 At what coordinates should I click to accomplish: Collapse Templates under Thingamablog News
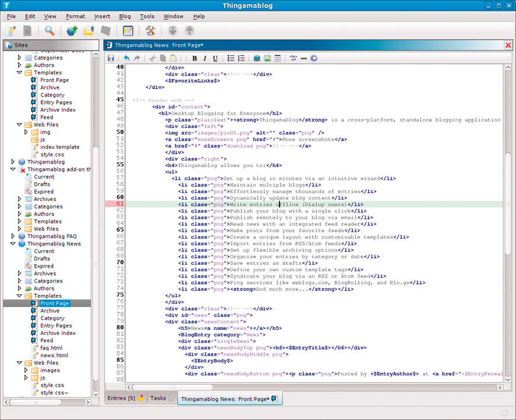coord(19,296)
